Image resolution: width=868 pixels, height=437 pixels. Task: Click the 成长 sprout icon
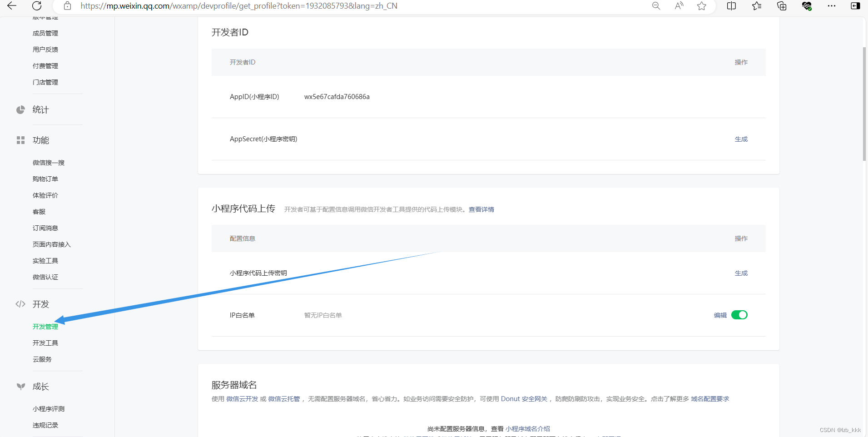coord(21,387)
